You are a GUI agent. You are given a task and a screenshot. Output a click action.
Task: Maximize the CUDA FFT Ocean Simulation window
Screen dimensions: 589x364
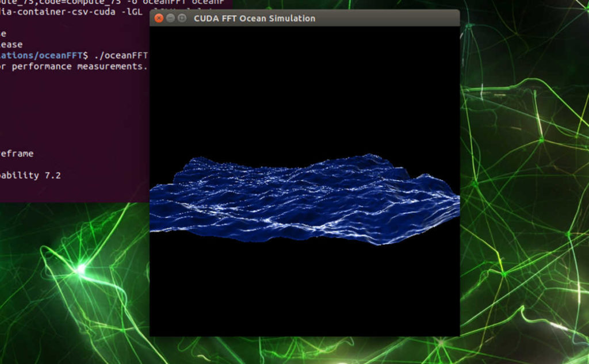[x=182, y=18]
